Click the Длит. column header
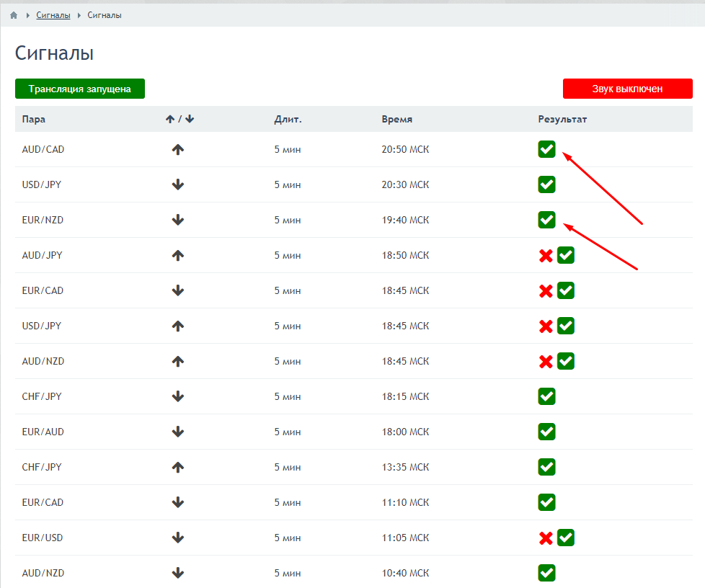Viewport: 705px width, 588px height. tap(288, 119)
